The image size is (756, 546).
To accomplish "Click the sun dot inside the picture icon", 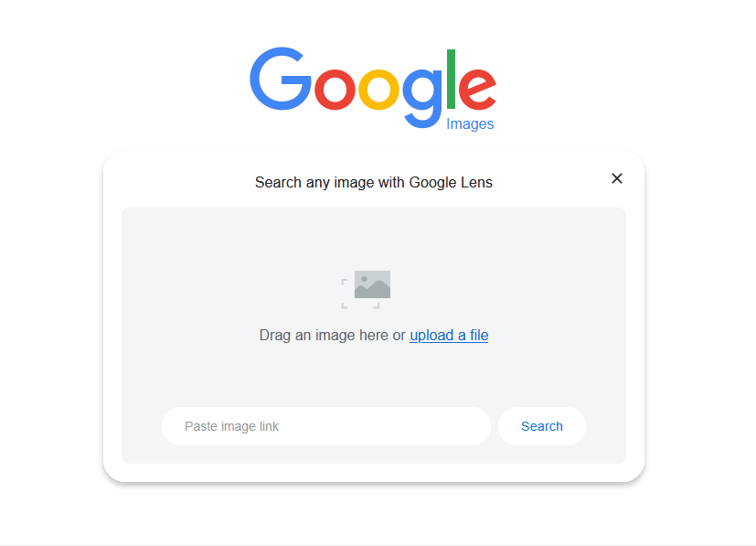I will click(x=364, y=279).
